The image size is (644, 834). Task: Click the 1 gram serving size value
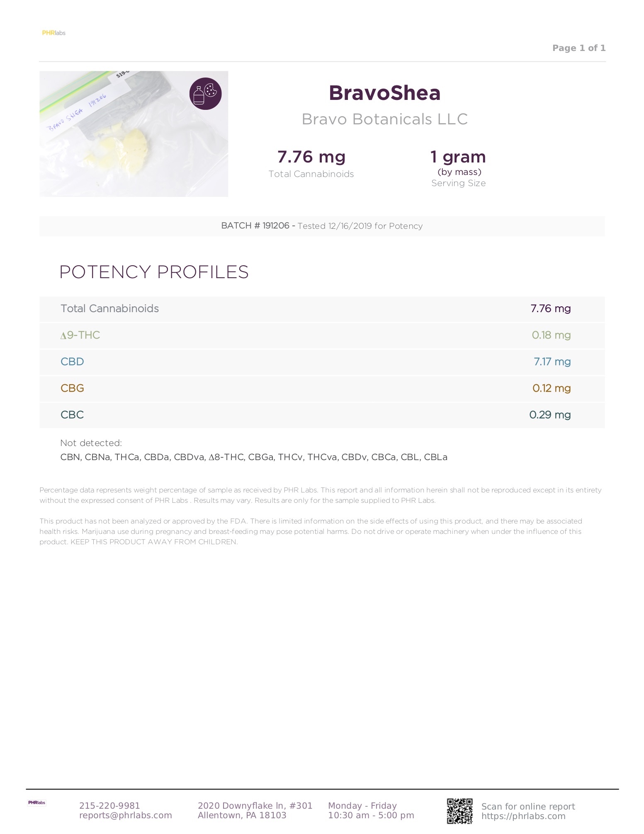coord(458,157)
